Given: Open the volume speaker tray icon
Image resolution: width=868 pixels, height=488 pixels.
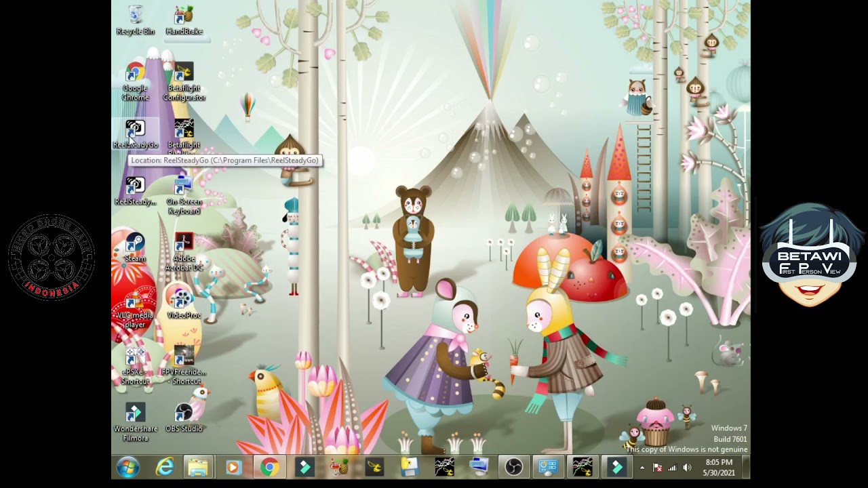Looking at the screenshot, I should [x=687, y=468].
